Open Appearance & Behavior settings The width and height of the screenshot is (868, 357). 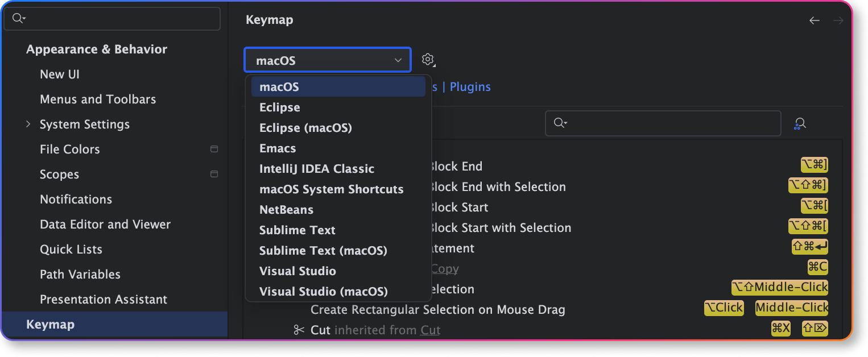(x=97, y=49)
